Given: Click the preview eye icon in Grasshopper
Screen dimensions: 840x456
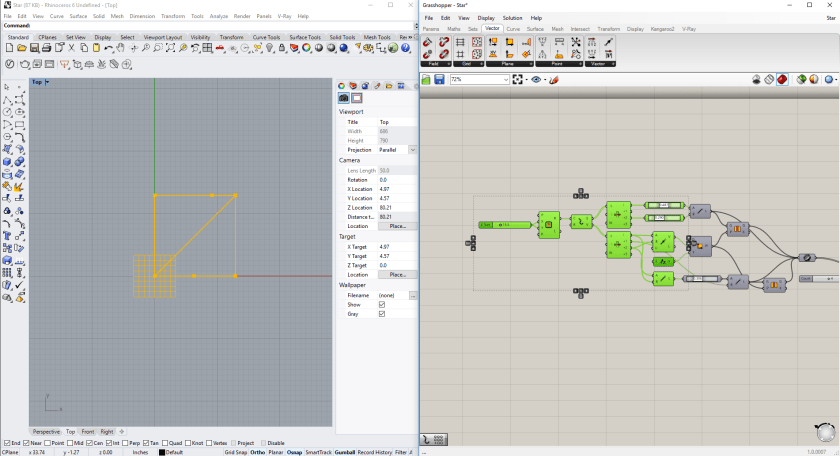Looking at the screenshot, I should pos(536,80).
